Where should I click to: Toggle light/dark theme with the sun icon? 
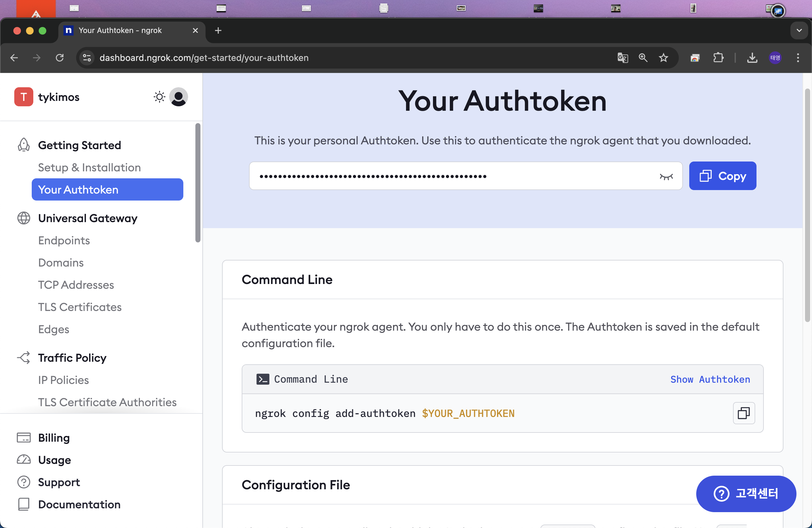(x=159, y=97)
